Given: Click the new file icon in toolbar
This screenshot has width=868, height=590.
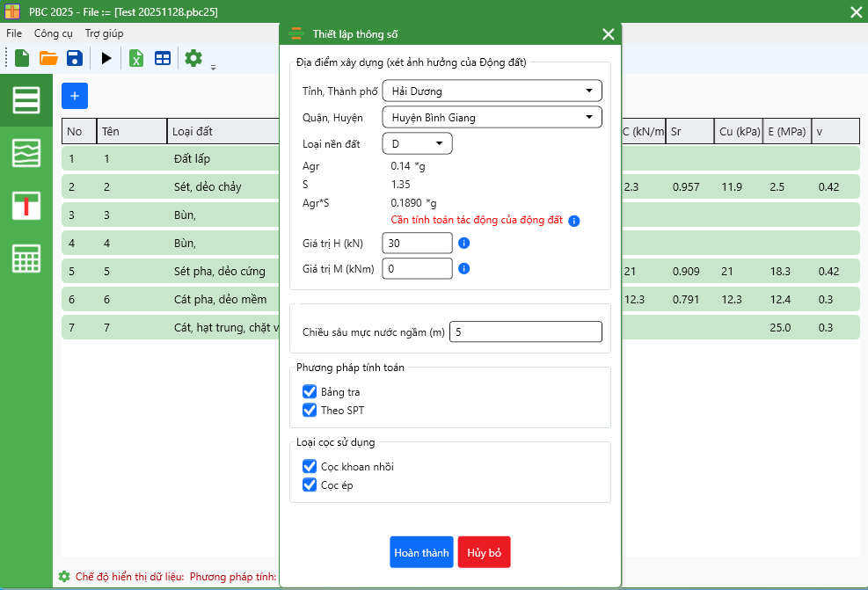Looking at the screenshot, I should pyautogui.click(x=22, y=59).
